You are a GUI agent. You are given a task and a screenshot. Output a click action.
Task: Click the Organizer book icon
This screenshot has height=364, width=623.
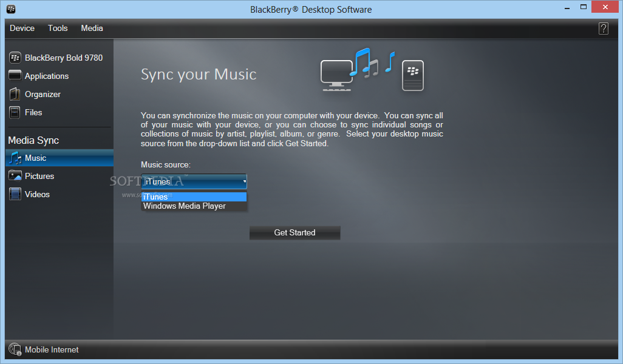(15, 94)
